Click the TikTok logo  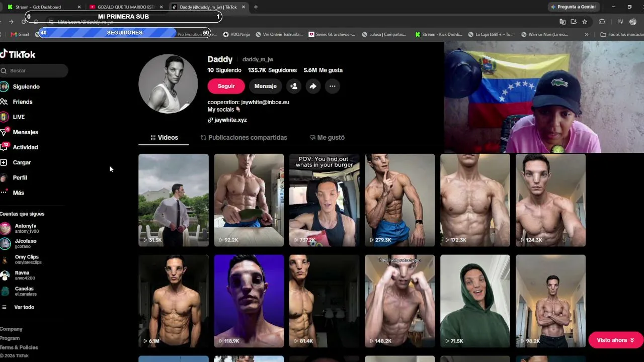(18, 54)
